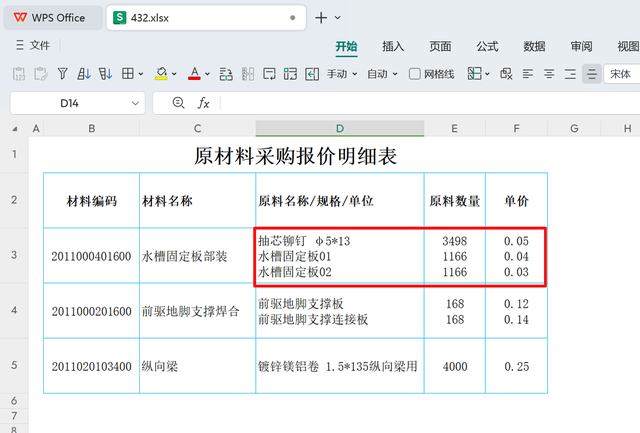Switch to the 开始 tab
Viewport: 640px width, 433px height.
346,47
